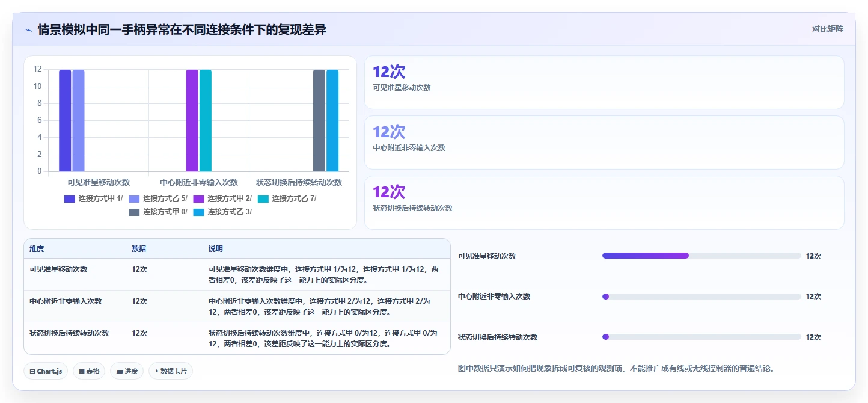
Task: Click the 12次 value beside the 中心附近非零输入次数 progress bar
Action: pyautogui.click(x=813, y=297)
